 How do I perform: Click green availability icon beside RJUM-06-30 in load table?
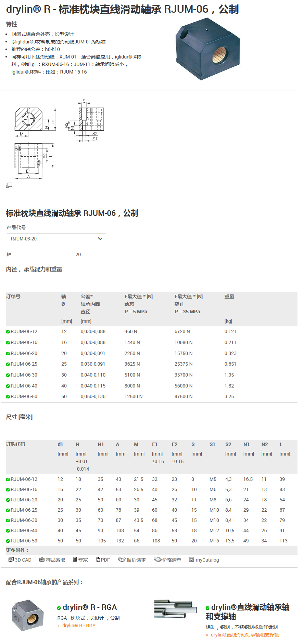(8, 375)
